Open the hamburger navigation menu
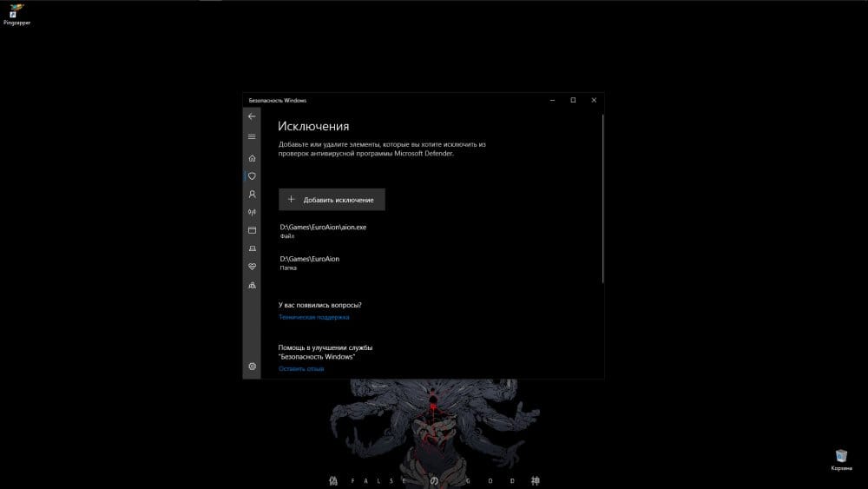 point(252,136)
